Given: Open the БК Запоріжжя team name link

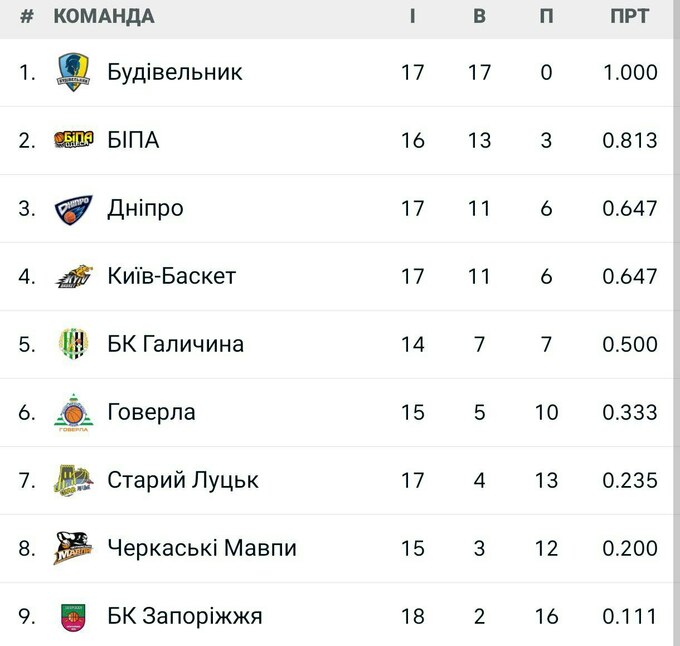Looking at the screenshot, I should [185, 616].
